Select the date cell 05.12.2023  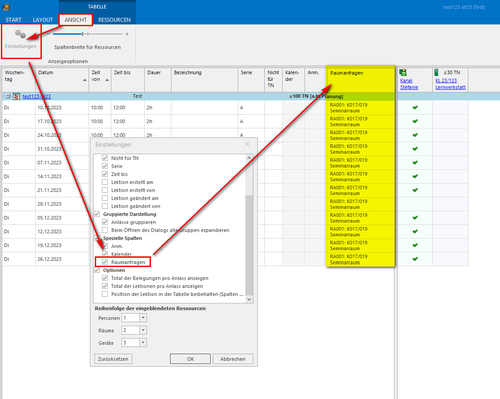[62, 218]
